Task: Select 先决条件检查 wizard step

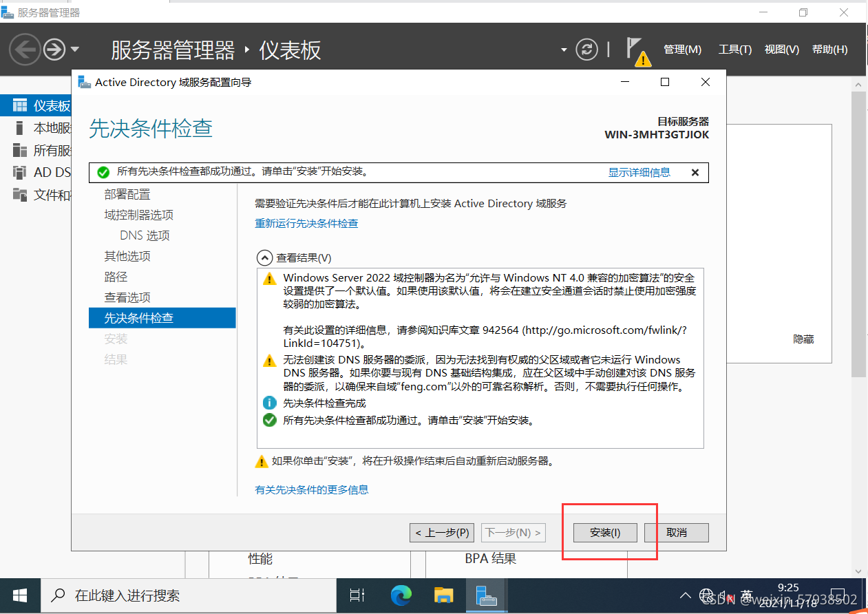Action: (162, 318)
